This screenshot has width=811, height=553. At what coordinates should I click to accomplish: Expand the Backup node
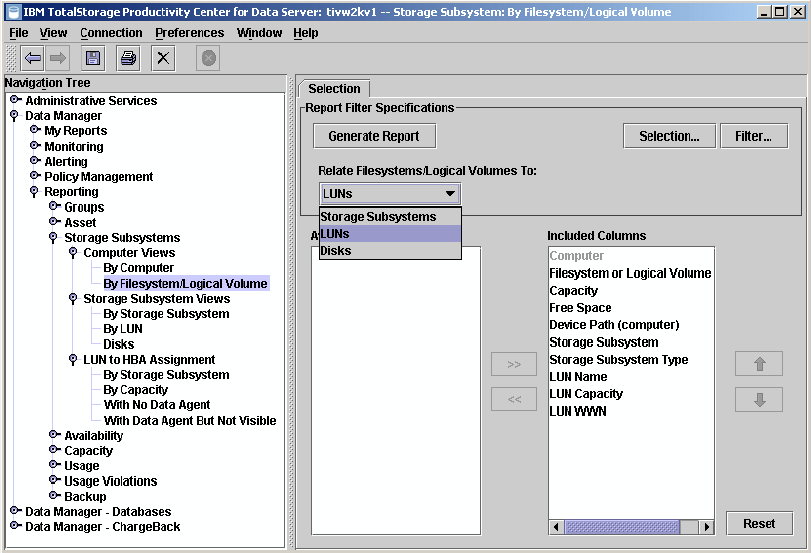54,495
